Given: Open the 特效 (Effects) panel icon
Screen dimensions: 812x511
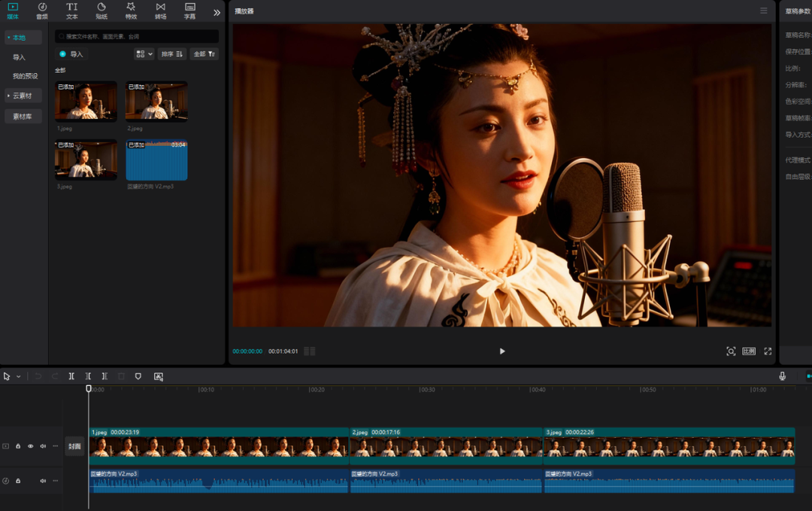Looking at the screenshot, I should pos(131,11).
